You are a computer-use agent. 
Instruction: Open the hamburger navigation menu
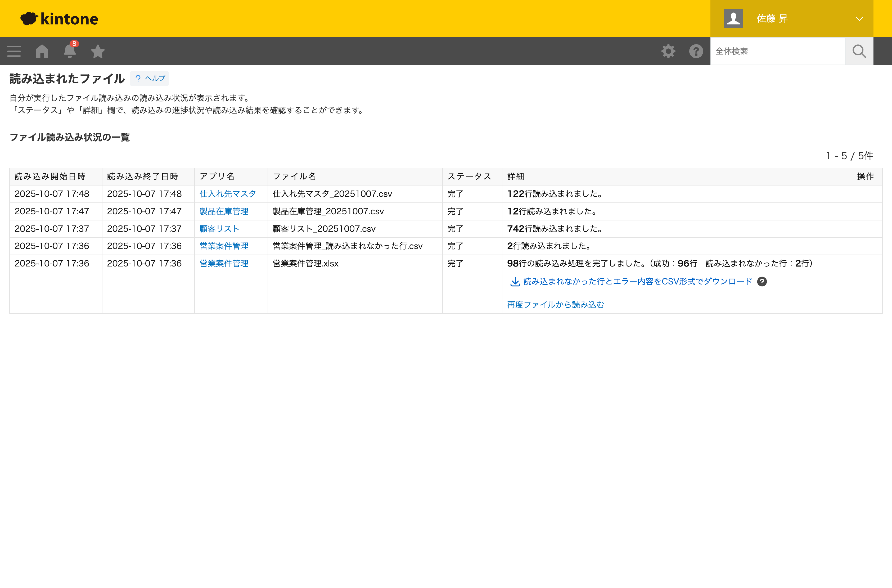point(14,51)
